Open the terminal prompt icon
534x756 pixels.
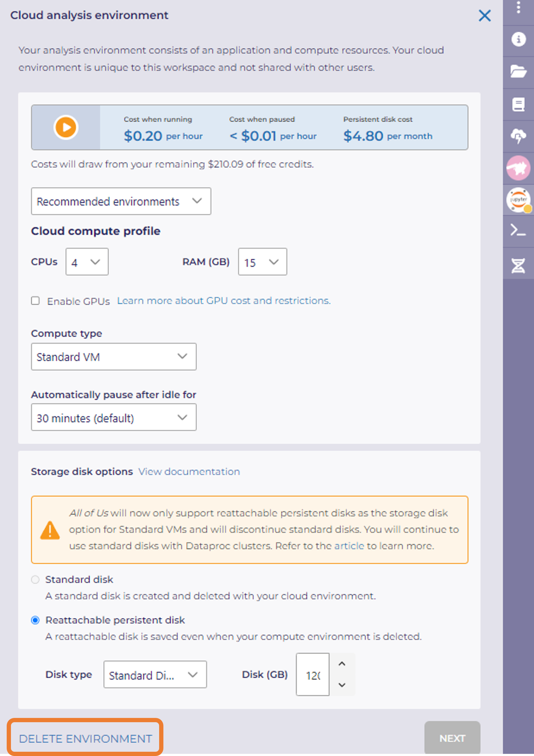[518, 231]
